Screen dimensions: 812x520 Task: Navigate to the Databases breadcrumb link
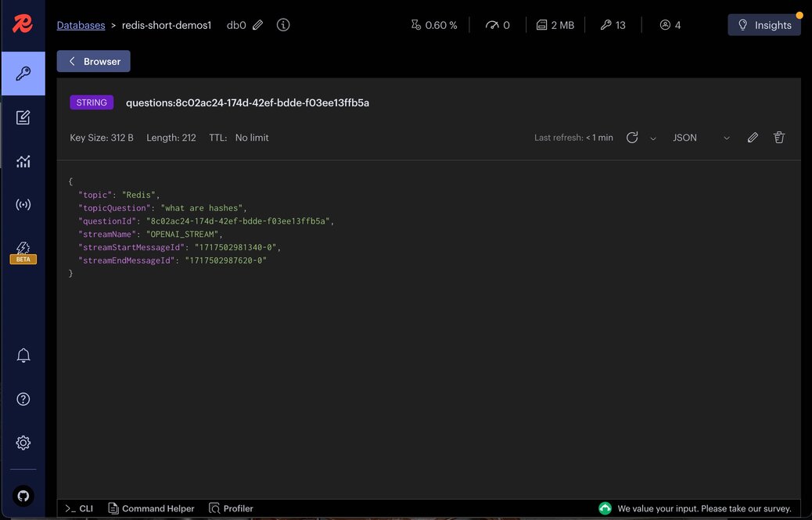pyautogui.click(x=81, y=24)
